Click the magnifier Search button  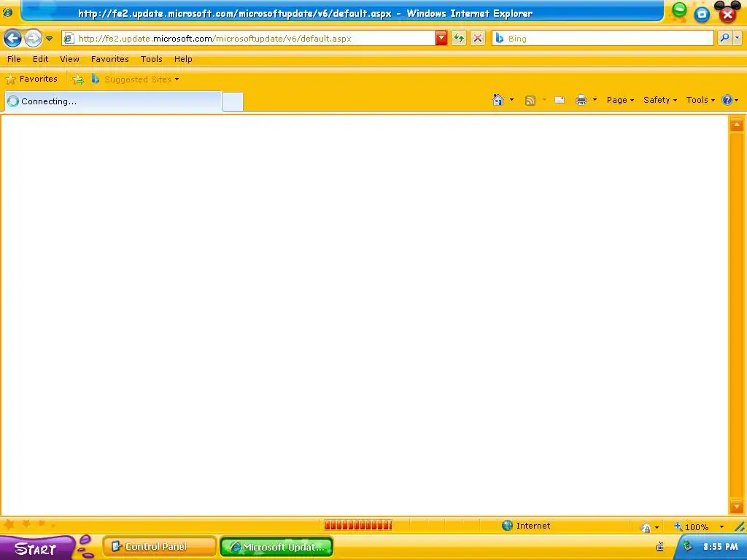724,38
